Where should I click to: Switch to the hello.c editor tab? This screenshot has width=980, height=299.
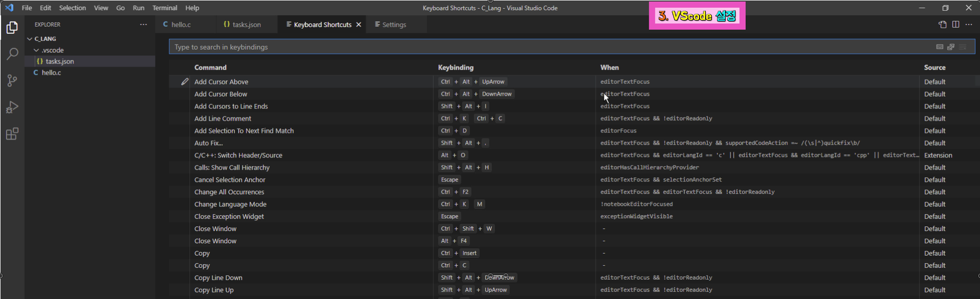pos(185,25)
